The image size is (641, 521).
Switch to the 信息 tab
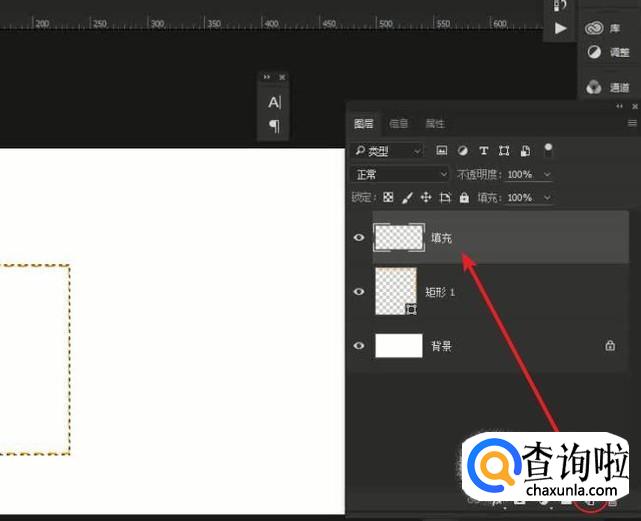point(398,124)
